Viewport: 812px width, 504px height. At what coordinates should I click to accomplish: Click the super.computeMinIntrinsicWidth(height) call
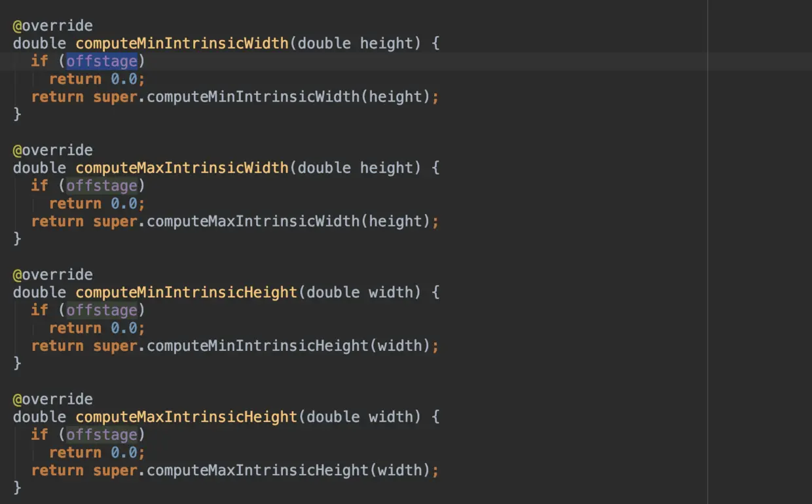click(261, 97)
